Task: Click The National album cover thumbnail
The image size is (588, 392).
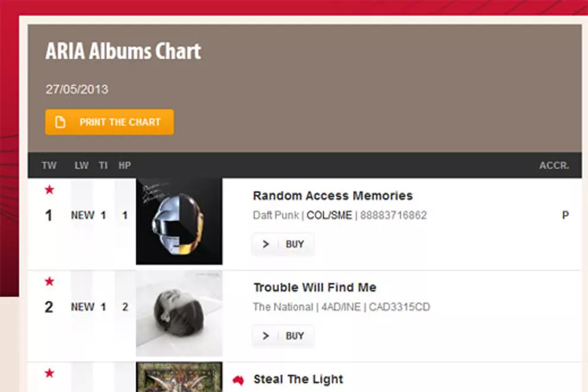Action: point(179,313)
